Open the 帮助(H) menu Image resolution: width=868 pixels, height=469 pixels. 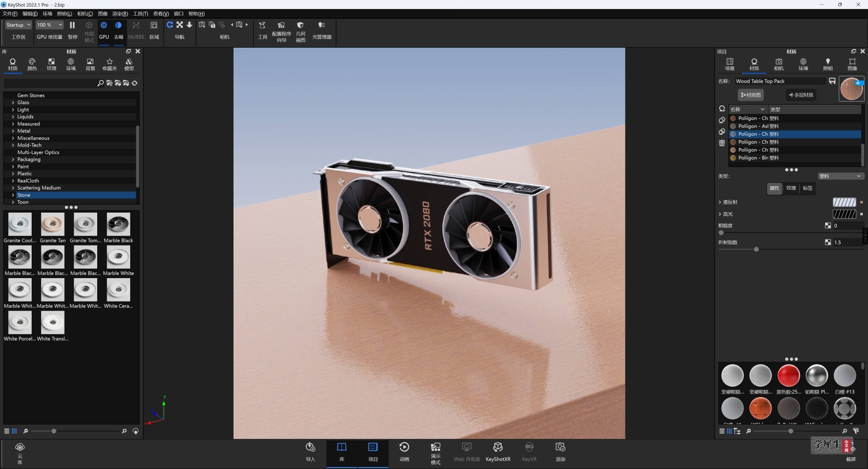coord(196,13)
